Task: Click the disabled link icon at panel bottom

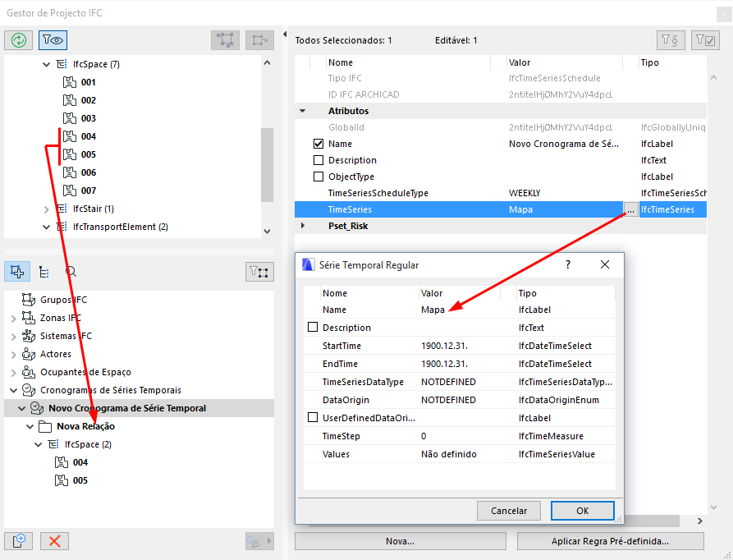Action: (259, 541)
